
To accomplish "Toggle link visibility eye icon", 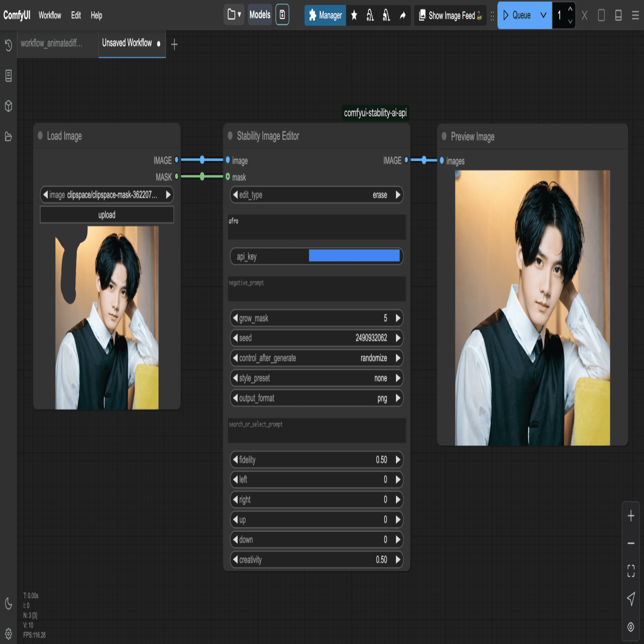I will pyautogui.click(x=631, y=627).
